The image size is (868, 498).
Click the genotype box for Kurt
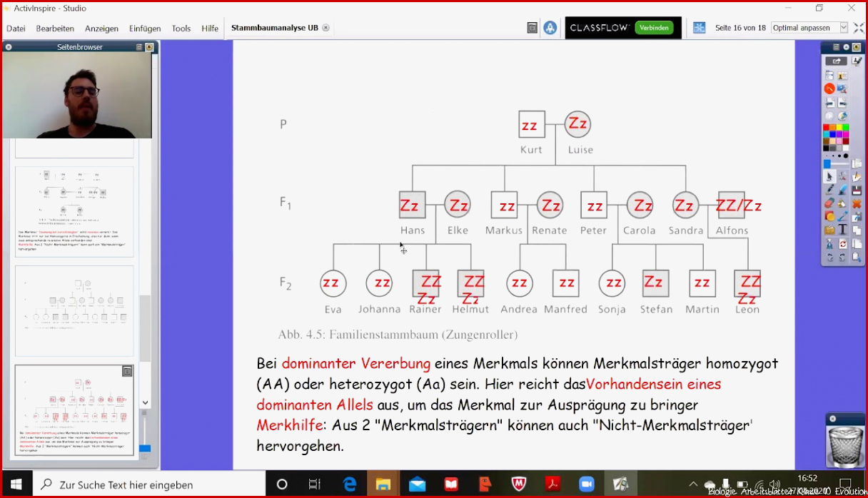pyautogui.click(x=532, y=125)
